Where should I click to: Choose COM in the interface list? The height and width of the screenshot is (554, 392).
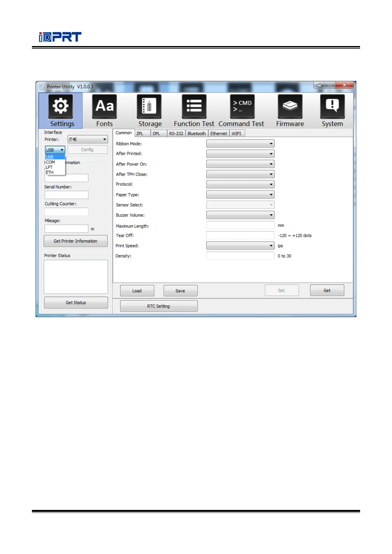click(55, 162)
